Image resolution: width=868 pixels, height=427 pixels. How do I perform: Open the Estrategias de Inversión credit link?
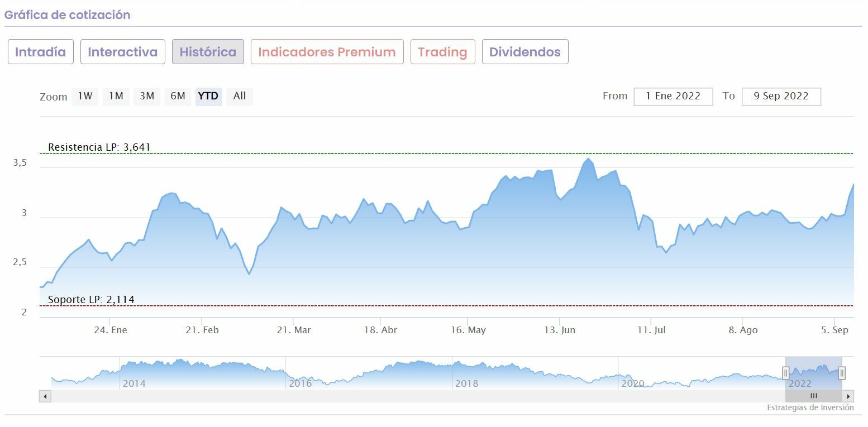(810, 407)
